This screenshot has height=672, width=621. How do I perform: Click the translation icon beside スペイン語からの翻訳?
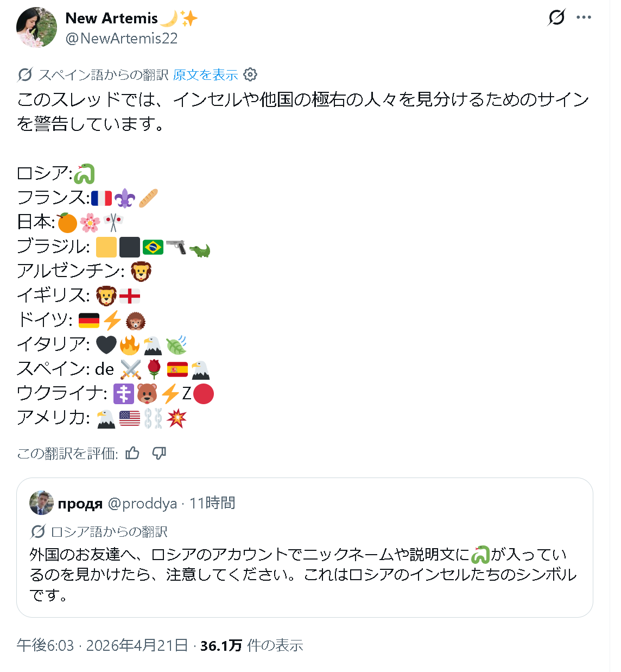pos(25,74)
